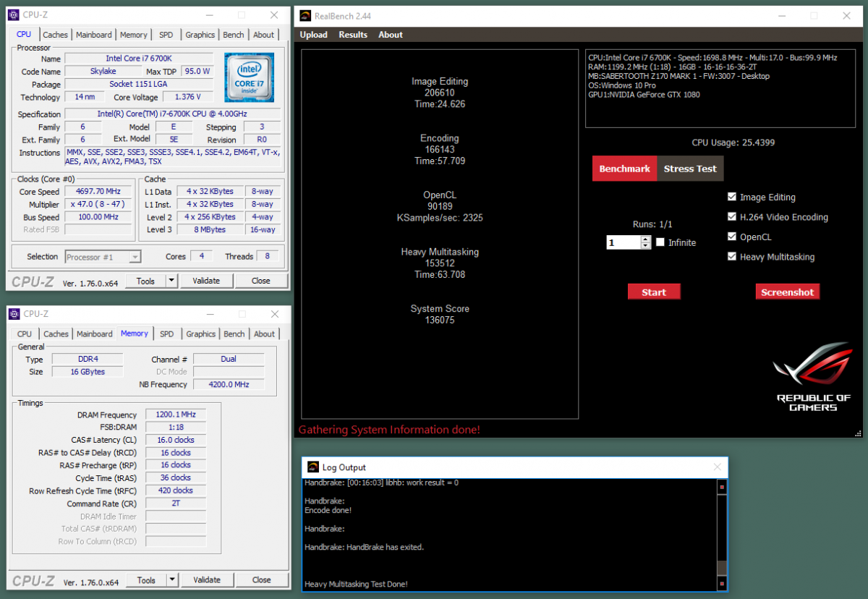Click the 'Gathering System Information done!' status text
This screenshot has width=868, height=599.
point(389,430)
